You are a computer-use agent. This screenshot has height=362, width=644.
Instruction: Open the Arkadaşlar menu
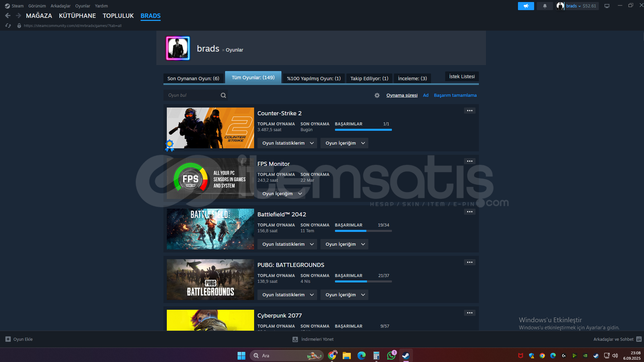tap(61, 6)
